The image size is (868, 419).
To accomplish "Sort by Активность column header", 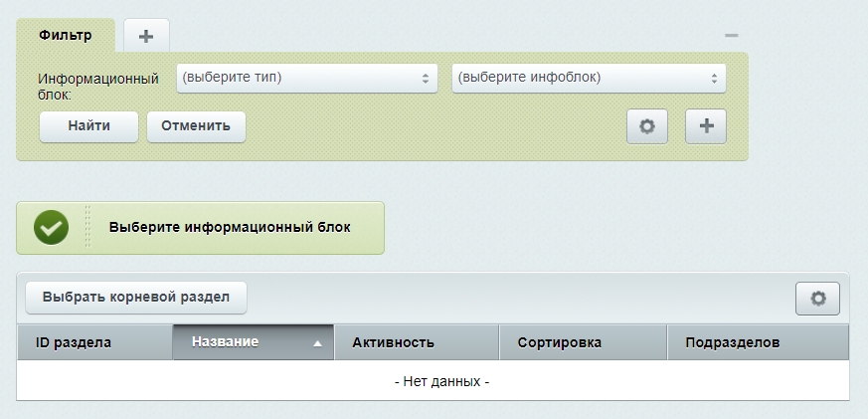I will click(x=416, y=342).
